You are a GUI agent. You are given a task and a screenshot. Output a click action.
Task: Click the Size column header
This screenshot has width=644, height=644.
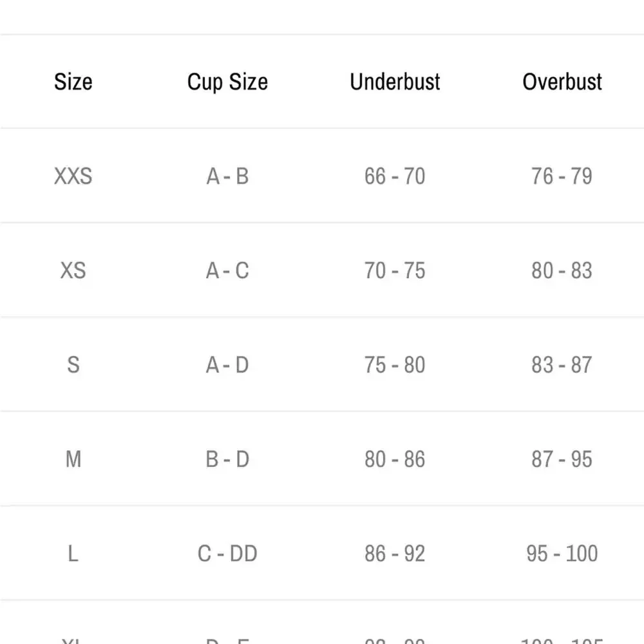click(73, 82)
